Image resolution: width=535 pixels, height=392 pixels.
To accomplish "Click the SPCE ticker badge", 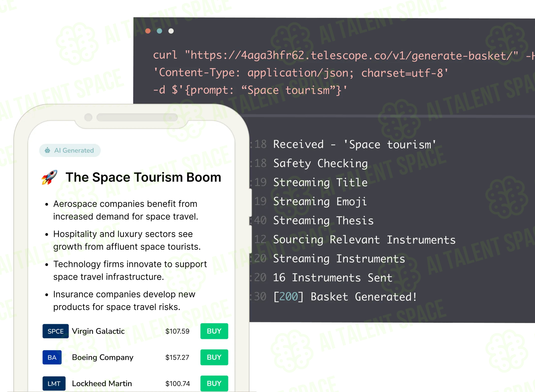I will point(56,331).
